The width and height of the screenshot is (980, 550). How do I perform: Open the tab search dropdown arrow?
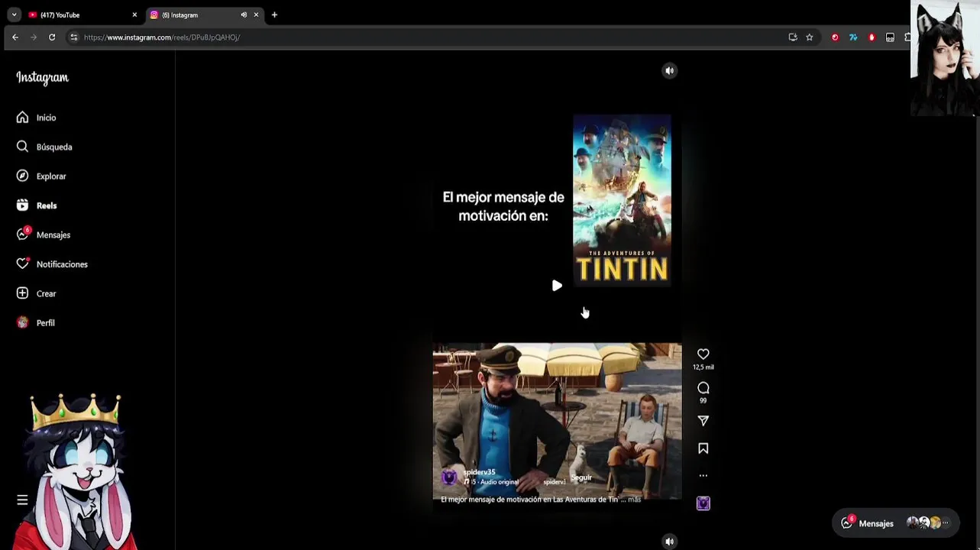14,15
